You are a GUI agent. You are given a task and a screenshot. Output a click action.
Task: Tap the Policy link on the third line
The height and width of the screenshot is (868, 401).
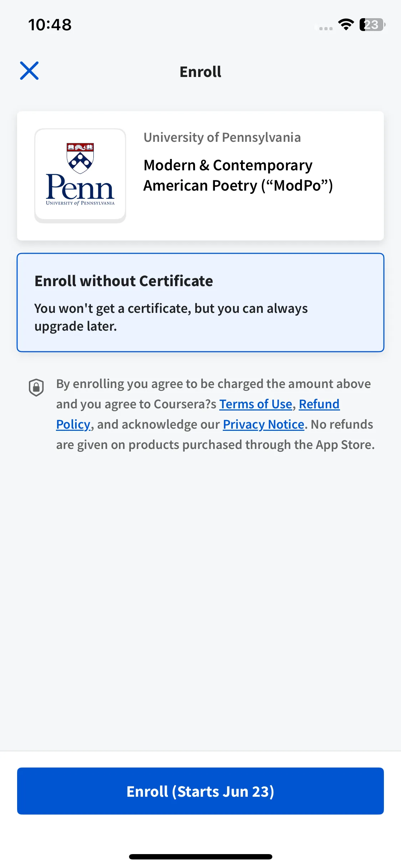click(x=73, y=424)
